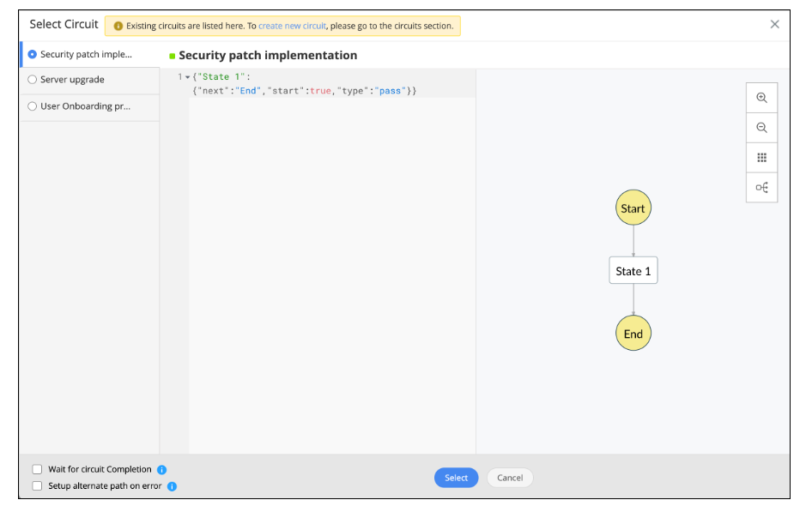812x506 pixels.
Task: Zoom in on the circuit diagram
Action: [761, 98]
